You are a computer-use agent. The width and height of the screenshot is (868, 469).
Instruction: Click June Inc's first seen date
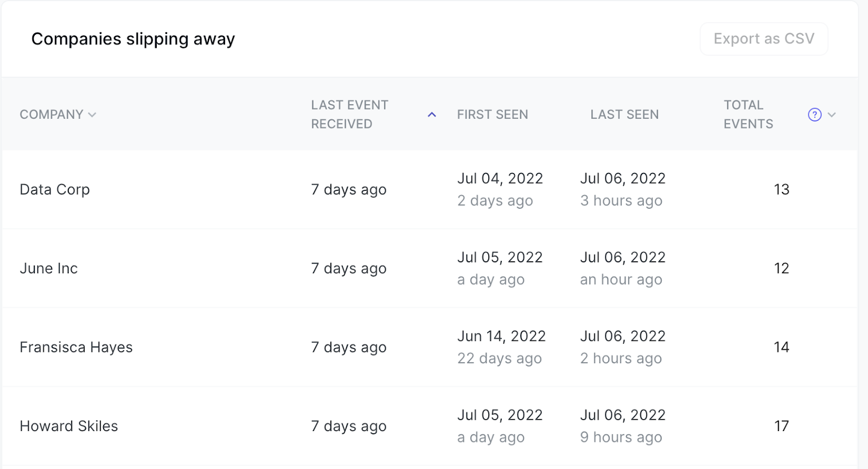(500, 258)
